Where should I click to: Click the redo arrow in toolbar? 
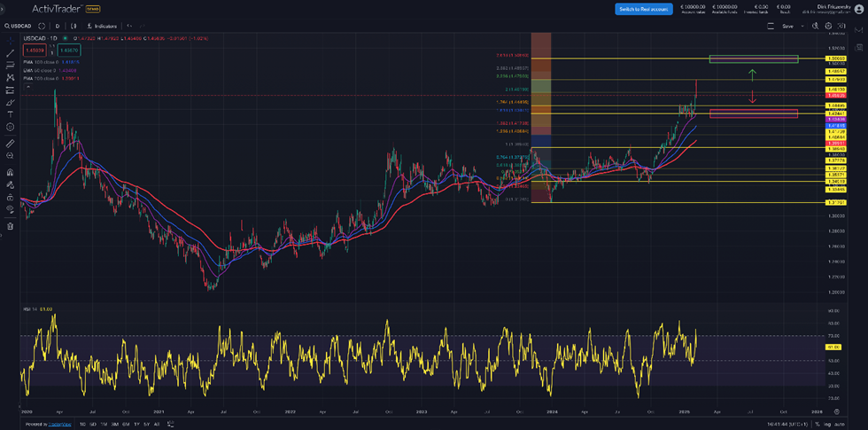[143, 26]
